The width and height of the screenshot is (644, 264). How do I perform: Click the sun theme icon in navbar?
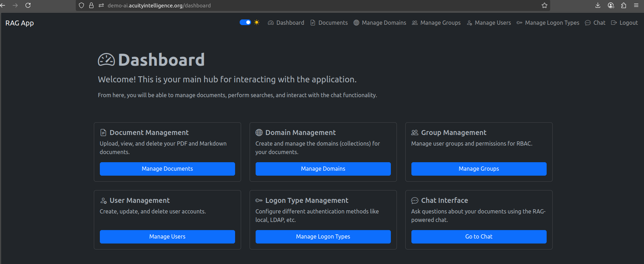(x=257, y=22)
